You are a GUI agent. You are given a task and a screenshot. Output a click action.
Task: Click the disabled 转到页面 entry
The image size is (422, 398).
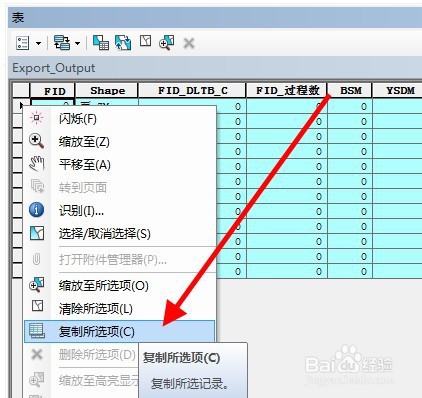[120, 188]
